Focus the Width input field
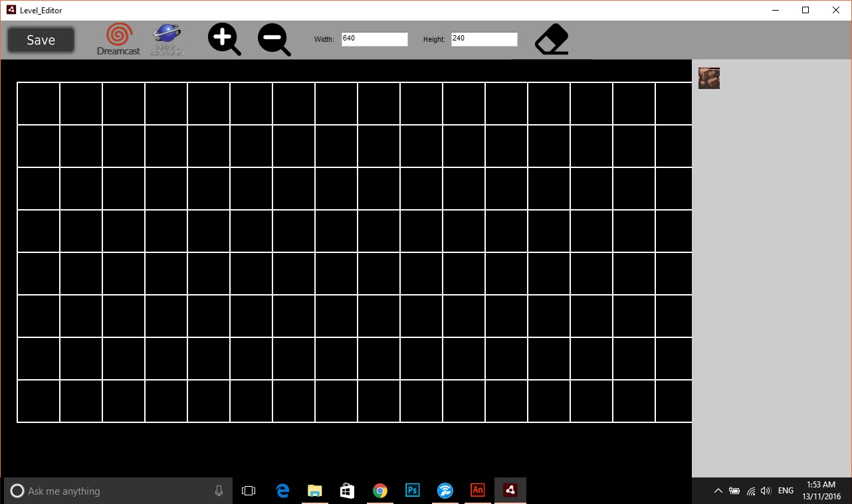852x504 pixels. pos(374,39)
